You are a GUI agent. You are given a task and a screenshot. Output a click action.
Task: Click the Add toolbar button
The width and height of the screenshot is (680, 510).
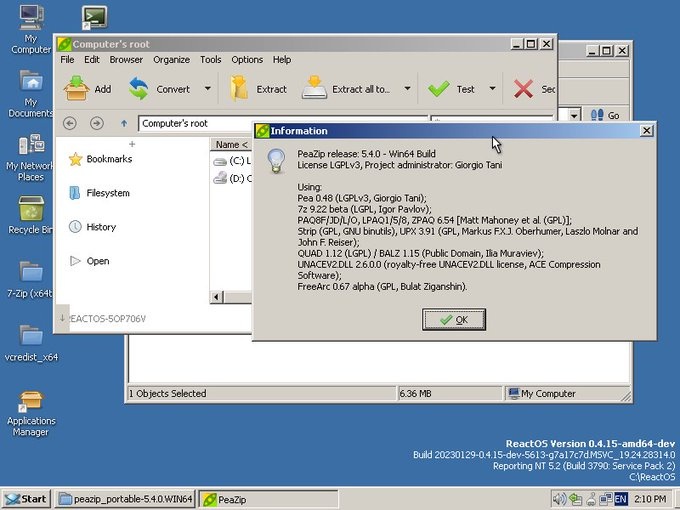tap(88, 88)
